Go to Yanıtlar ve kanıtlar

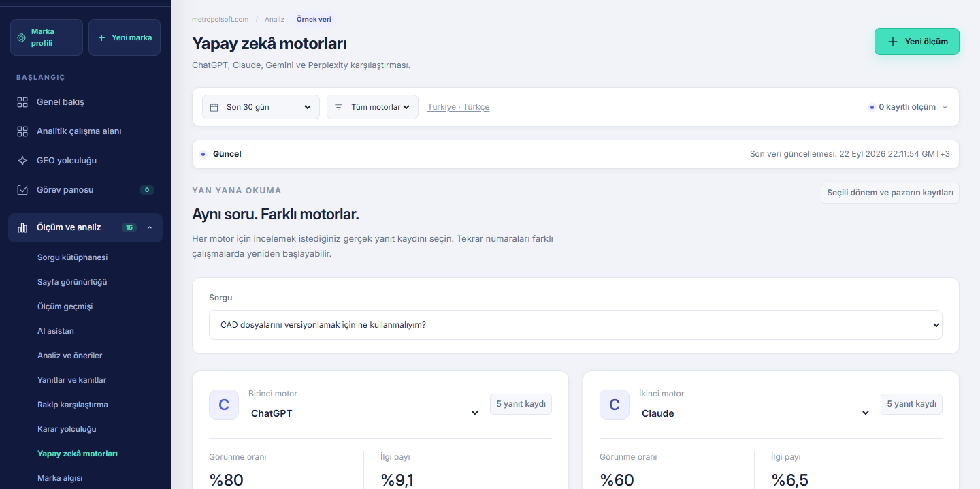[71, 380]
